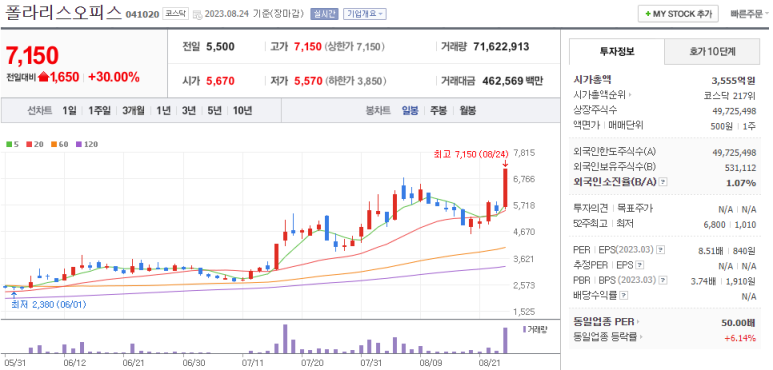Image resolution: width=773 pixels, height=370 pixels.
Task: Click the orange 60-day moving average legend
Action: coord(59,144)
